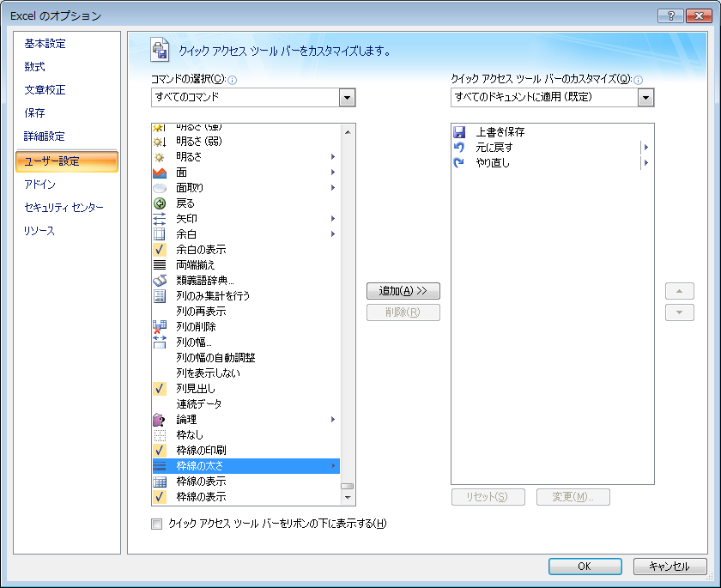This screenshot has width=721, height=588.
Task: Select the 列の再表示 command
Action: 246,312
